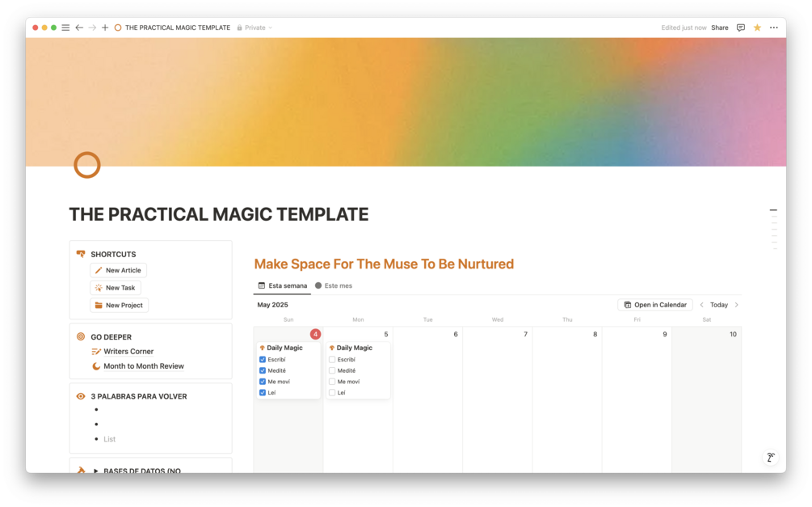Click Open in Calendar button
812x507 pixels.
(655, 305)
